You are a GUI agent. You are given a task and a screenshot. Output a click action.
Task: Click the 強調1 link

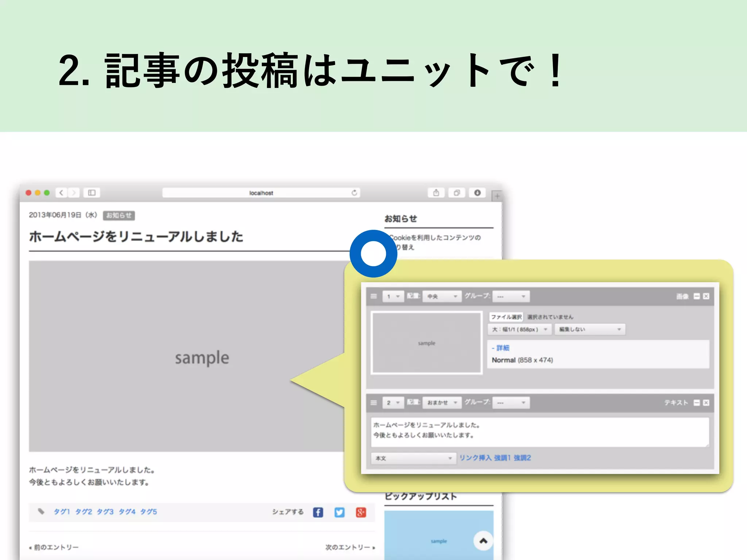pos(503,458)
